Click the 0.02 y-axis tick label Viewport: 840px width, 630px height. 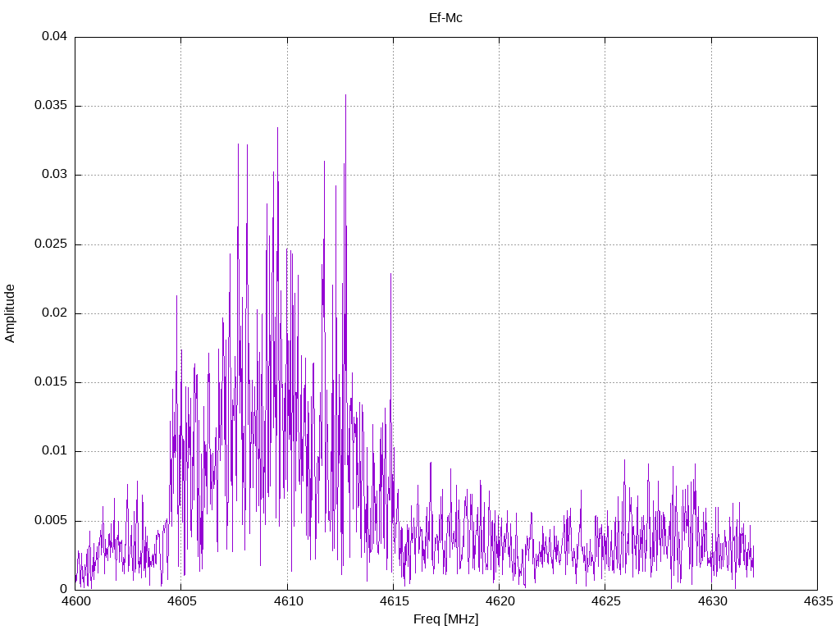click(55, 313)
